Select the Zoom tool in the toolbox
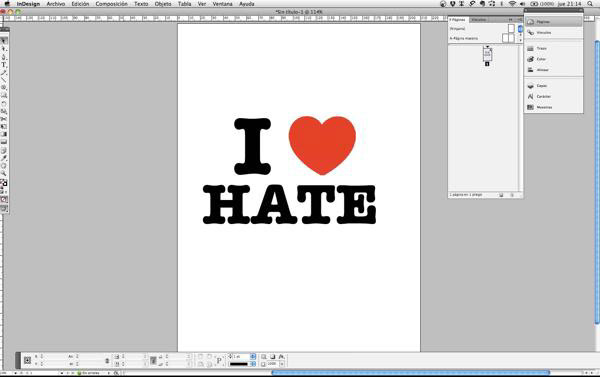This screenshot has height=377, width=600. point(4,173)
